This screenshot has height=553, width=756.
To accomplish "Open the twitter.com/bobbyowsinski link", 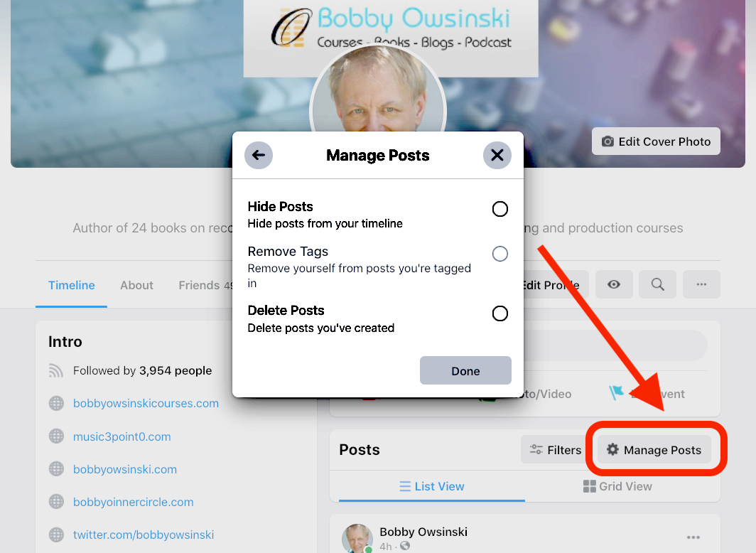I will [x=144, y=535].
